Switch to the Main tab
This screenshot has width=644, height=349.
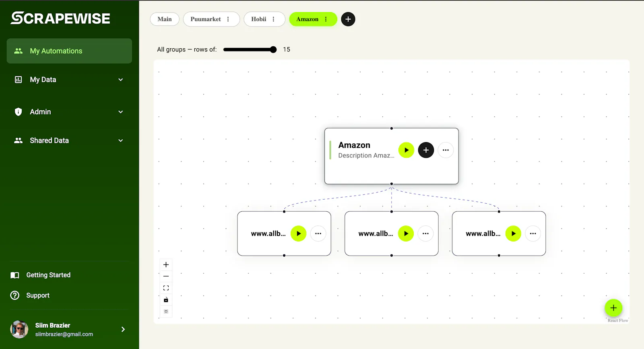point(165,19)
